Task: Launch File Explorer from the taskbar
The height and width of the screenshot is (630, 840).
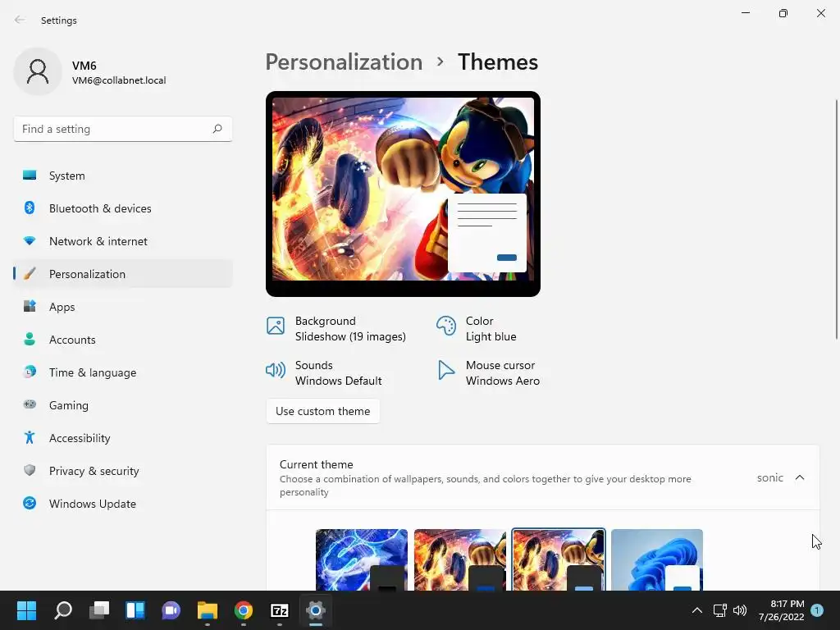Action: pos(208,610)
